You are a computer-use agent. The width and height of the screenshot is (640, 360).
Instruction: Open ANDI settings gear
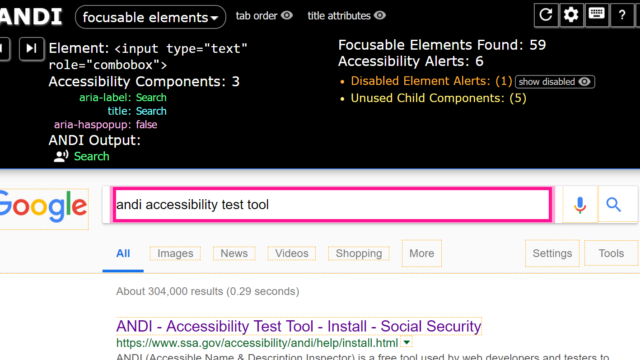click(x=571, y=15)
